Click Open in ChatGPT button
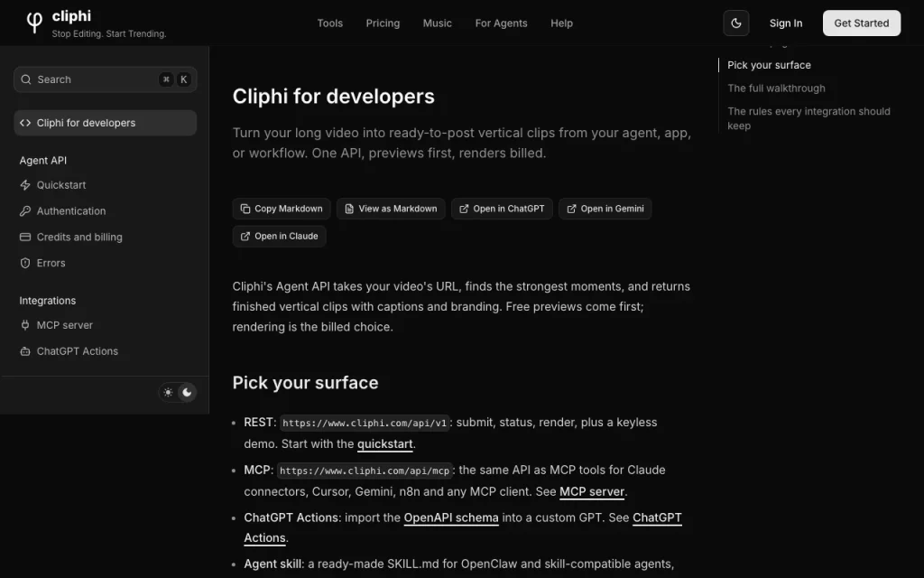The height and width of the screenshot is (578, 924). pyautogui.click(x=502, y=209)
